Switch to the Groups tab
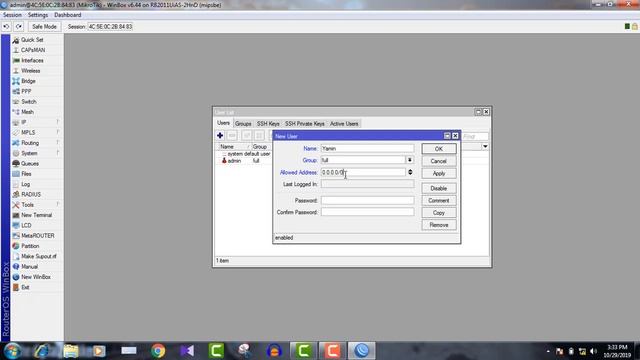Image resolution: width=640 pixels, height=360 pixels. 243,124
